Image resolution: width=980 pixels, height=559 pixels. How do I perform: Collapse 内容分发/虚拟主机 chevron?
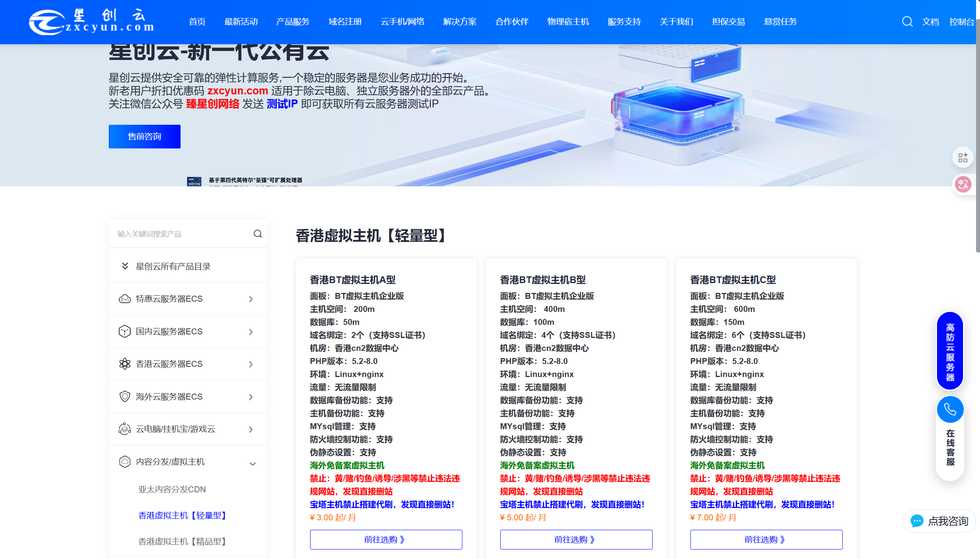(x=252, y=464)
